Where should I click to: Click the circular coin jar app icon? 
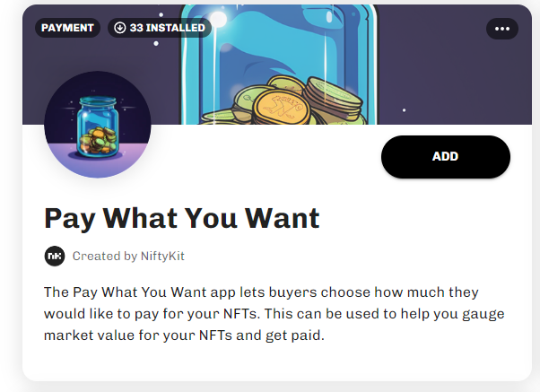(97, 124)
